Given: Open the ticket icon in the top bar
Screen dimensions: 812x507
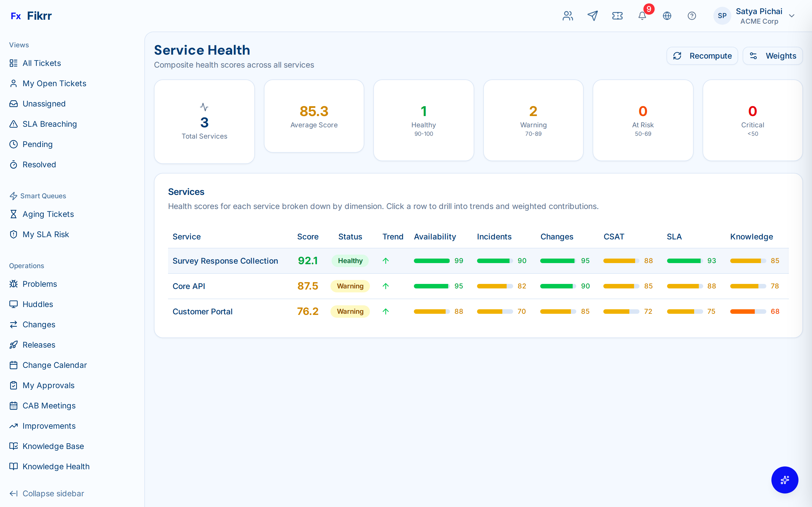Looking at the screenshot, I should (617, 16).
